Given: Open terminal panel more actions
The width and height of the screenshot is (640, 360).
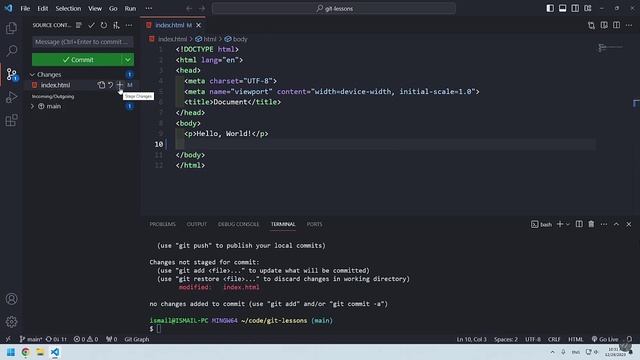Looking at the screenshot, I should tap(604, 224).
